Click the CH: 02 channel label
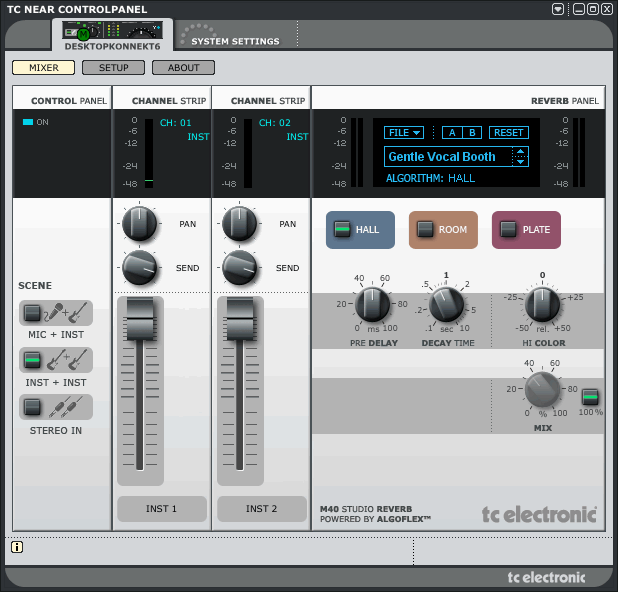The height and width of the screenshot is (592, 618). 275,123
